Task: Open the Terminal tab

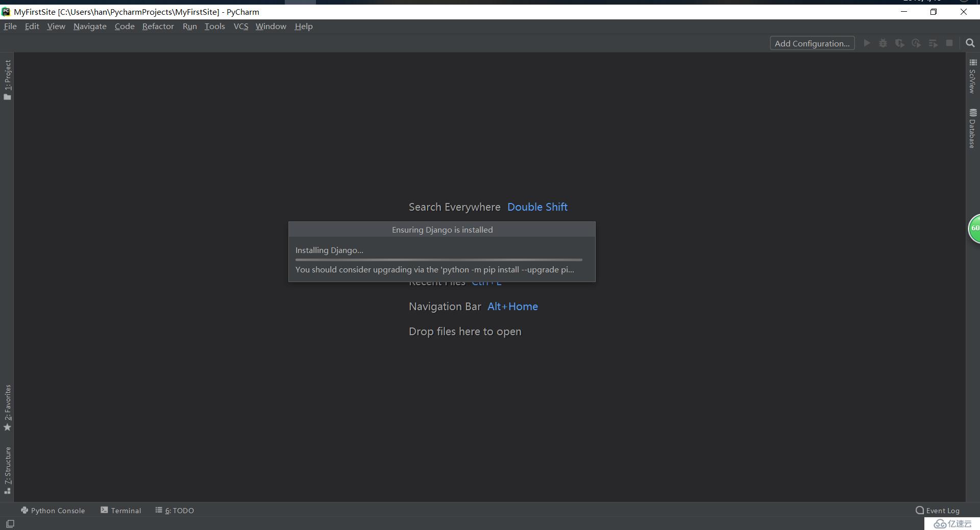Action: pyautogui.click(x=121, y=510)
